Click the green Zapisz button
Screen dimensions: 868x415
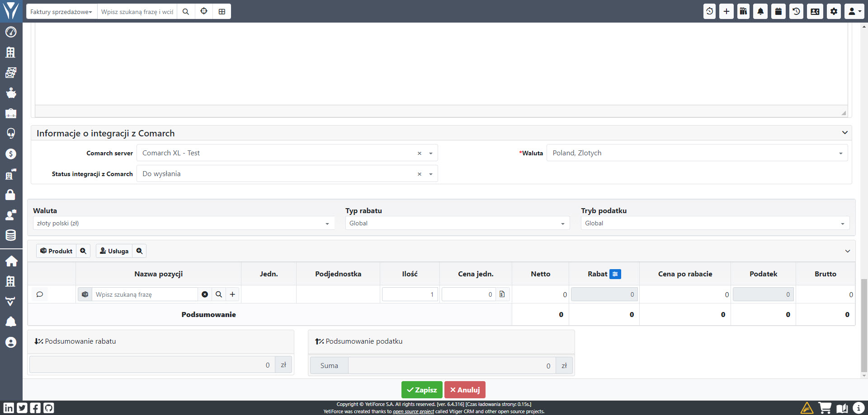422,390
